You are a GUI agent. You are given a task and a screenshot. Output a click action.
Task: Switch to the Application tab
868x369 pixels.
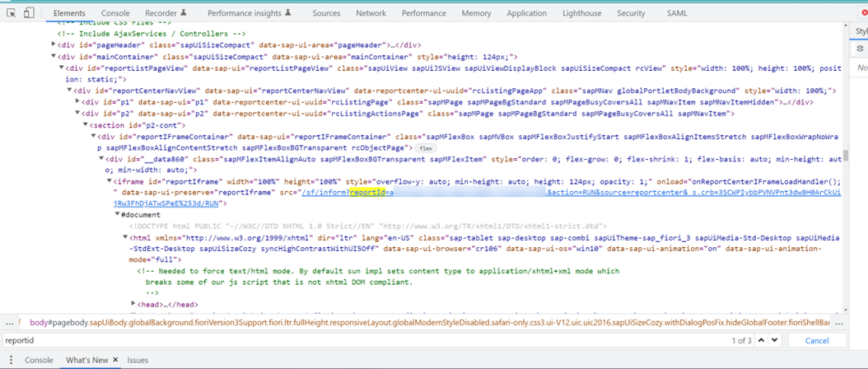[x=526, y=13]
